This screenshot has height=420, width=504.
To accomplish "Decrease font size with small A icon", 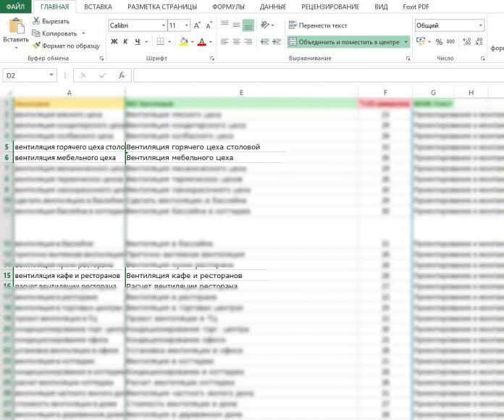I will [x=209, y=26].
